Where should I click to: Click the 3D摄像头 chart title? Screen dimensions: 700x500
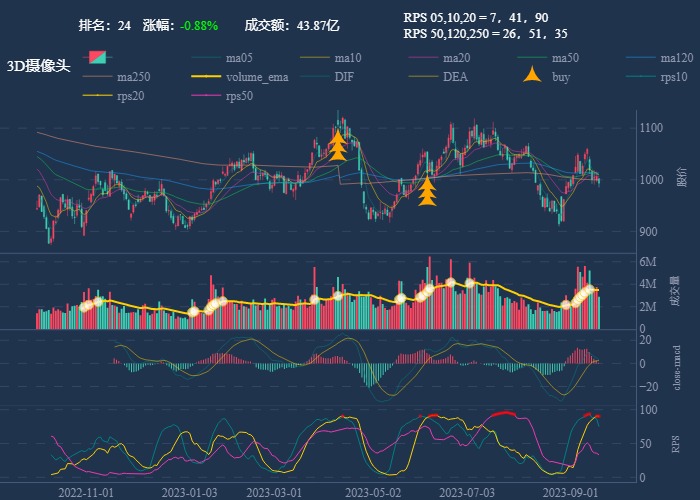(38, 66)
